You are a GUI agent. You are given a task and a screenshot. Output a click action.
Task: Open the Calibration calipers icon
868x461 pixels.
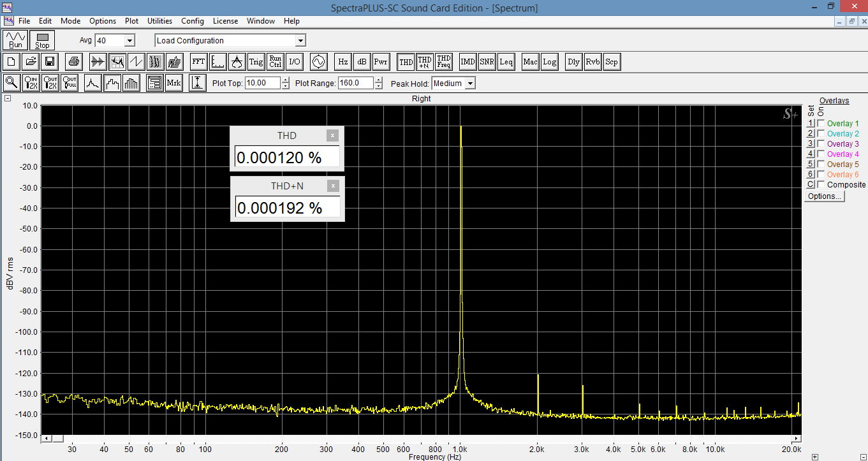tap(237, 62)
